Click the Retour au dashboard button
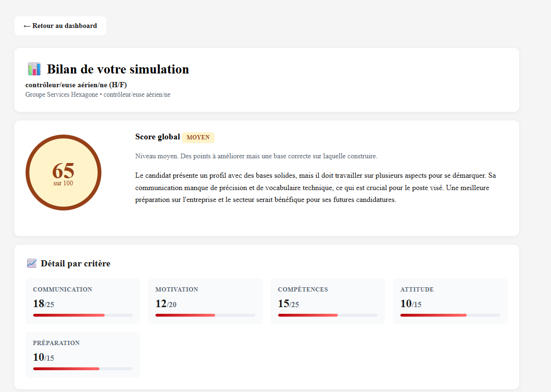 pos(60,26)
